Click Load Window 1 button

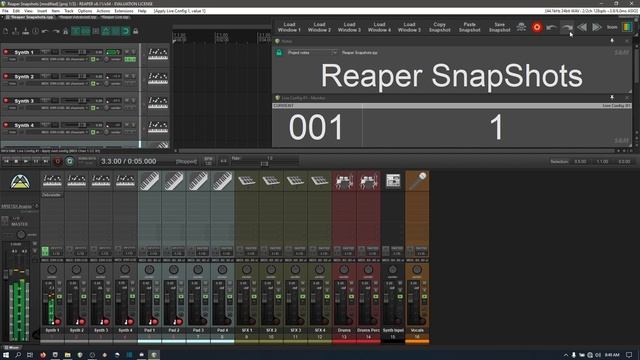[x=289, y=27]
